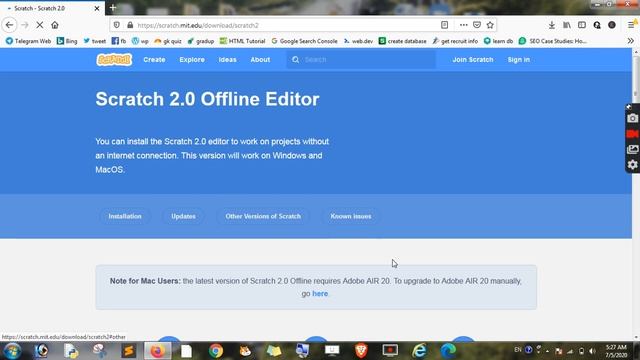Open the Create menu item
The height and width of the screenshot is (360, 640).
coord(154,60)
